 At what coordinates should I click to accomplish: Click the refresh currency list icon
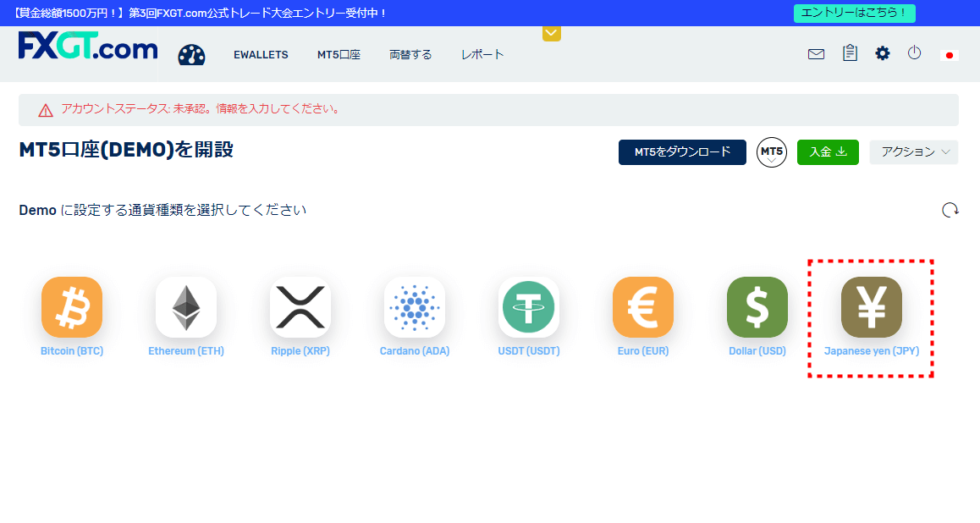(950, 210)
